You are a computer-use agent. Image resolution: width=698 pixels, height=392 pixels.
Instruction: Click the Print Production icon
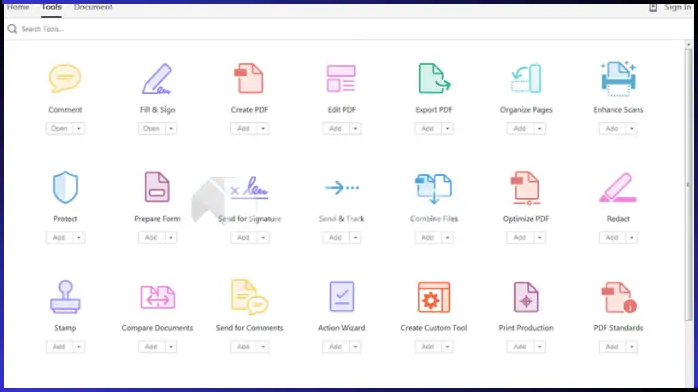526,297
